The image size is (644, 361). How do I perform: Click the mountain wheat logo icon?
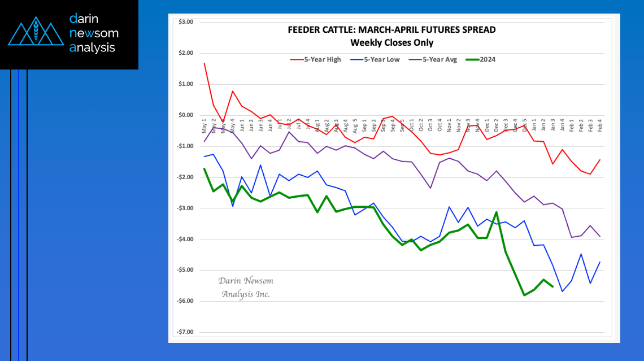pyautogui.click(x=36, y=31)
